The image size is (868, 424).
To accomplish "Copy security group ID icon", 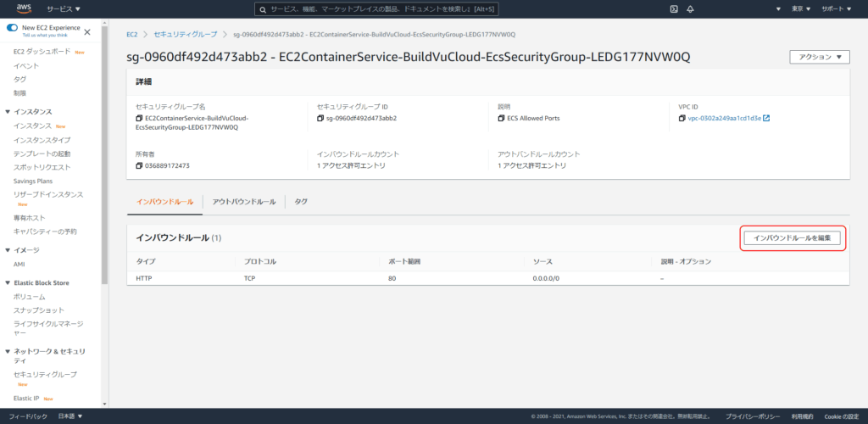I will (320, 119).
